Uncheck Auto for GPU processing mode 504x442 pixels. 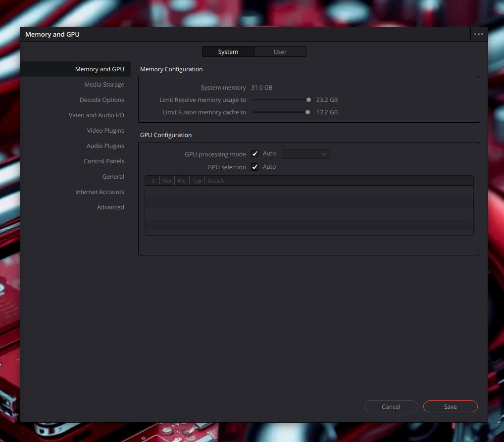pyautogui.click(x=254, y=153)
